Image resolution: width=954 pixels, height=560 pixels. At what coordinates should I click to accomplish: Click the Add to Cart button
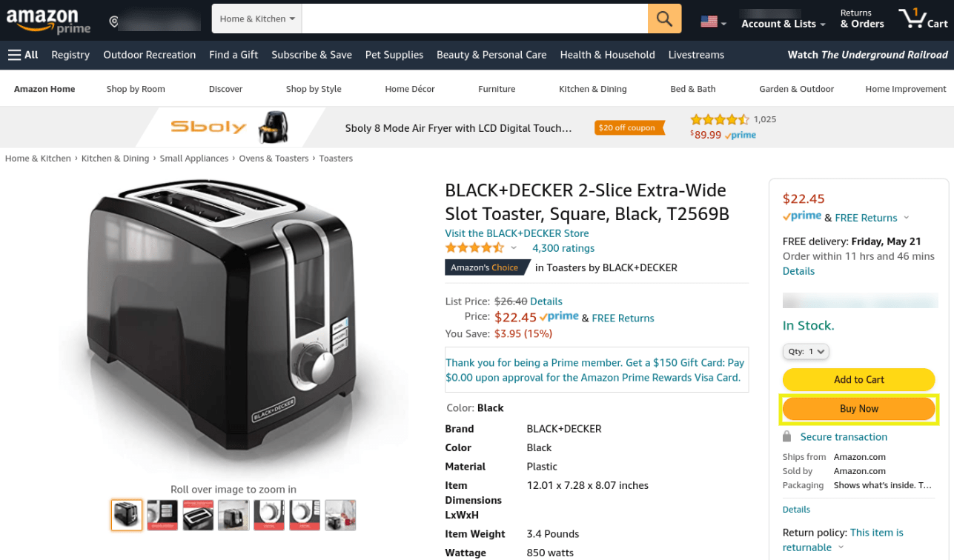[859, 379]
